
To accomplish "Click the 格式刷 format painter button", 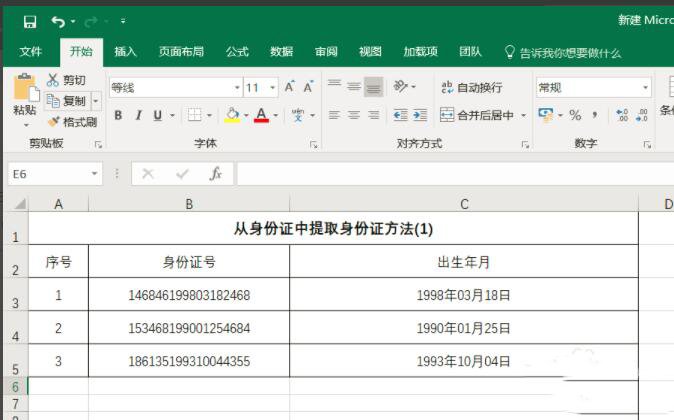I will 73,122.
